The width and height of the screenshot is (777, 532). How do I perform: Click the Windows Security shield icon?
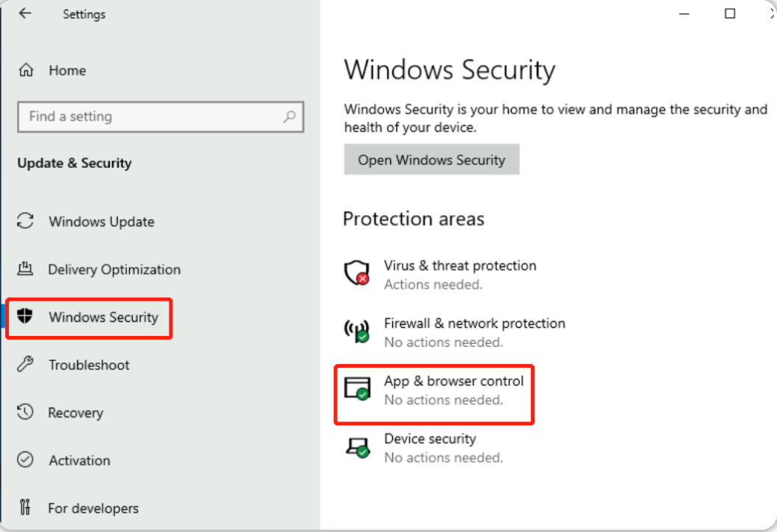[25, 315]
